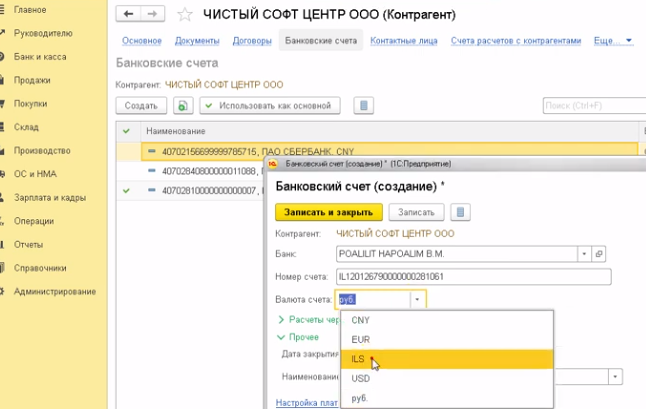Click the favorite star next to the title
646x409 pixels.
coord(183,15)
